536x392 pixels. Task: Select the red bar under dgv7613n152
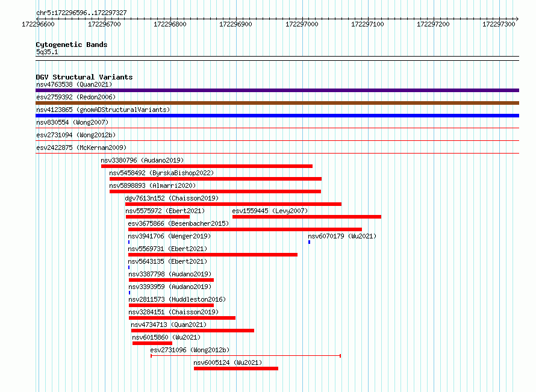click(x=233, y=204)
